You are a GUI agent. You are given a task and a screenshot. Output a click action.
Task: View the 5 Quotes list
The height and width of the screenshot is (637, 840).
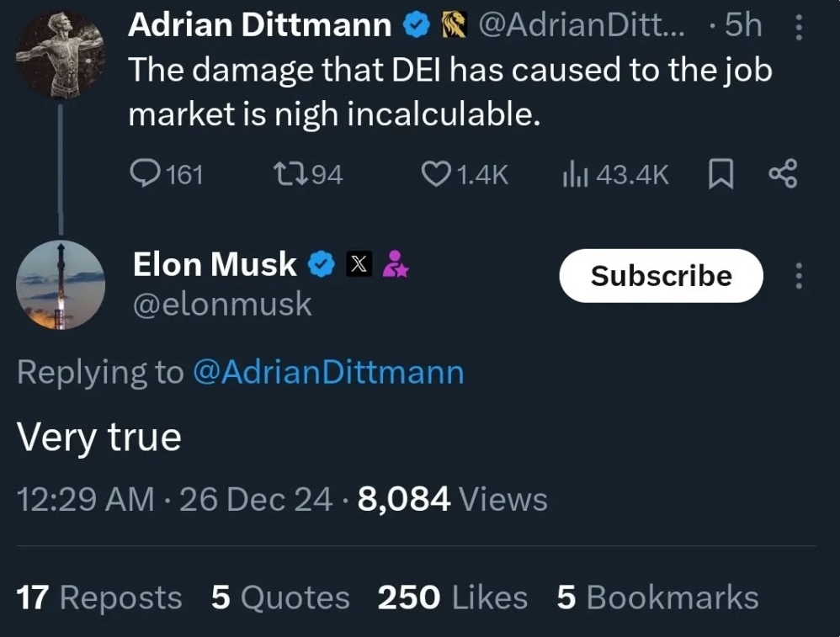280,597
